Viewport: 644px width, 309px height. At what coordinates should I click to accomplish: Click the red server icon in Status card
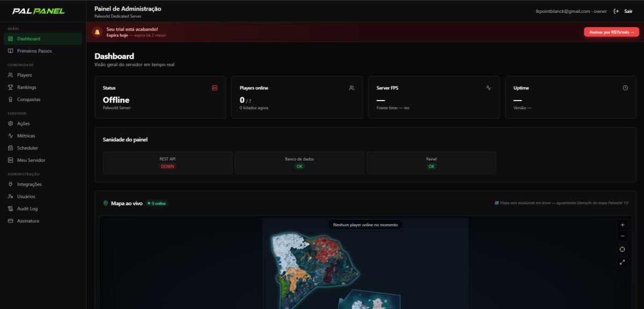pyautogui.click(x=215, y=88)
